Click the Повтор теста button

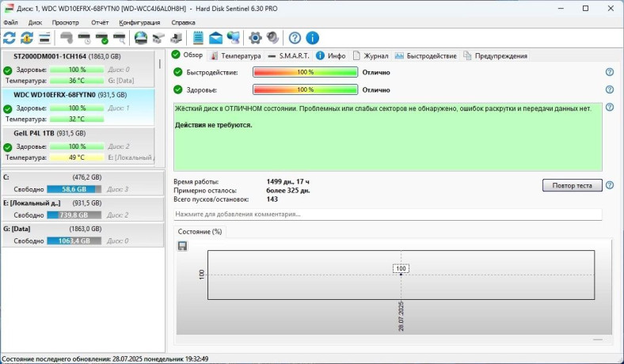pos(572,185)
